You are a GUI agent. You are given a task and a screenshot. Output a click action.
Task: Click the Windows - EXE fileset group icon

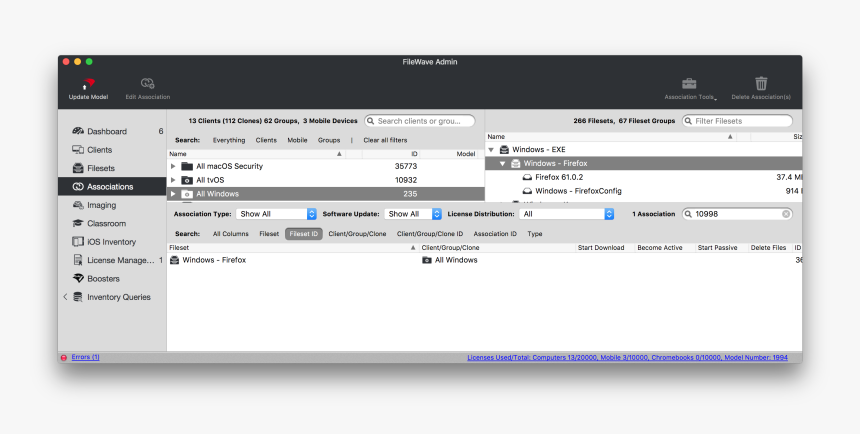coord(504,149)
